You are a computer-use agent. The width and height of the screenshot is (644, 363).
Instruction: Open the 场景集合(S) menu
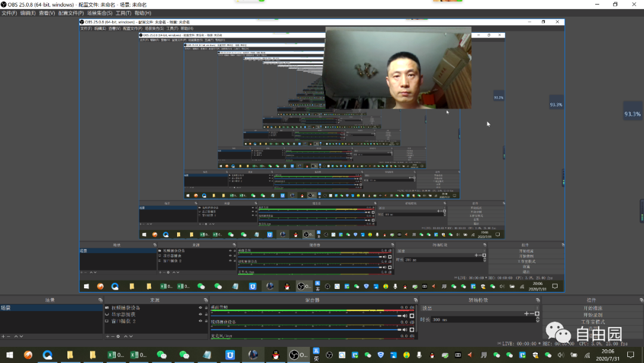100,13
